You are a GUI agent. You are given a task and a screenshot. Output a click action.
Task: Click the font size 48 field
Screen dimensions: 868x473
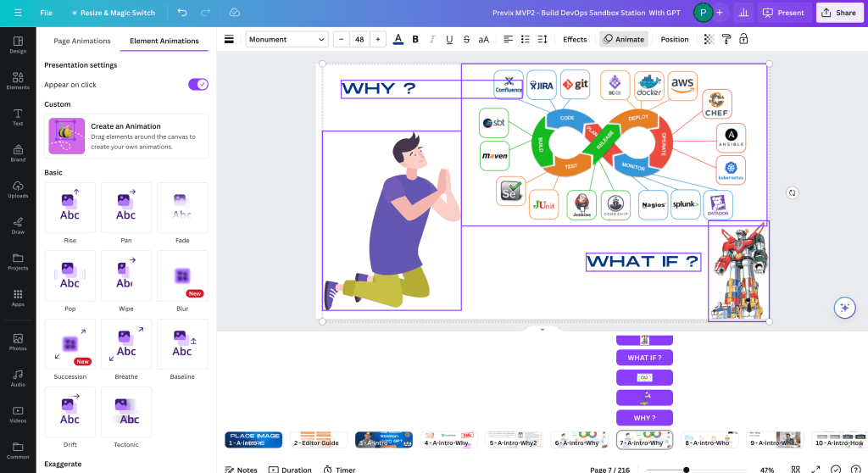359,39
